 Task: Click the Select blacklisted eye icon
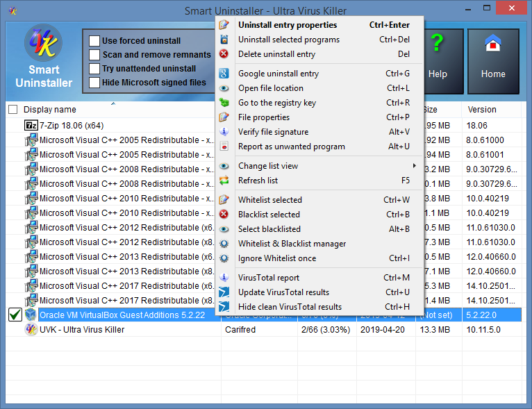pos(224,229)
